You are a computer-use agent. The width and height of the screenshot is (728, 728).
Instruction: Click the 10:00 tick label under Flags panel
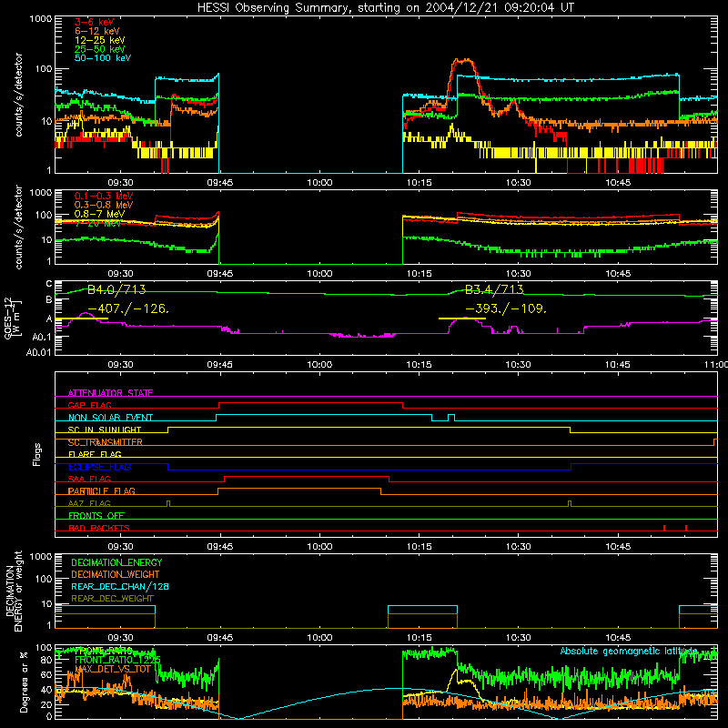point(319,547)
